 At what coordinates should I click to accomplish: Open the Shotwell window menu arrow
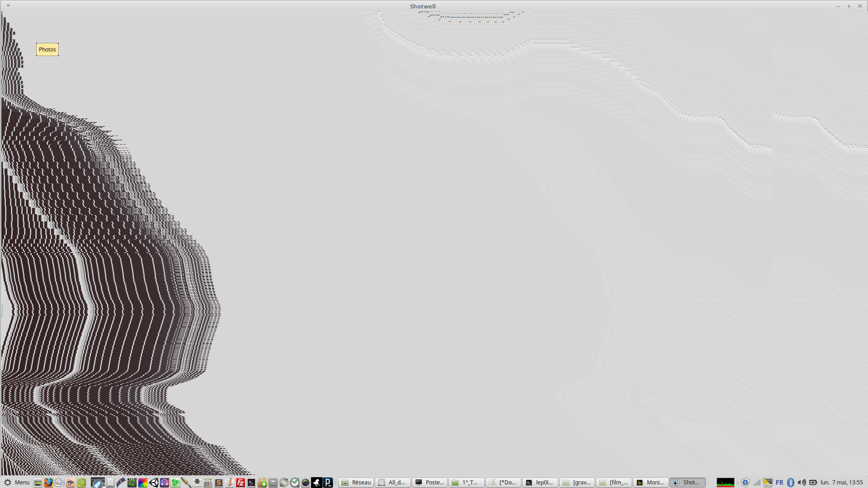tap(8, 6)
